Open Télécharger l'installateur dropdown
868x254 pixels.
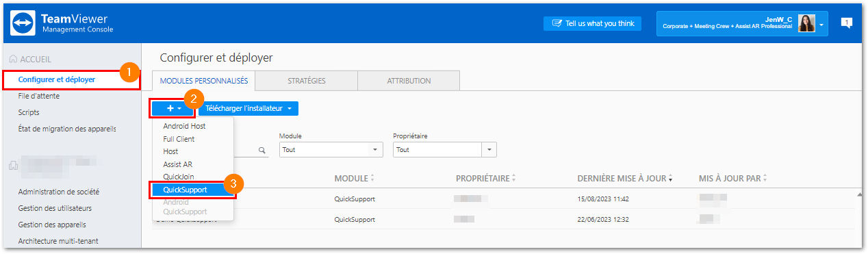[x=248, y=108]
